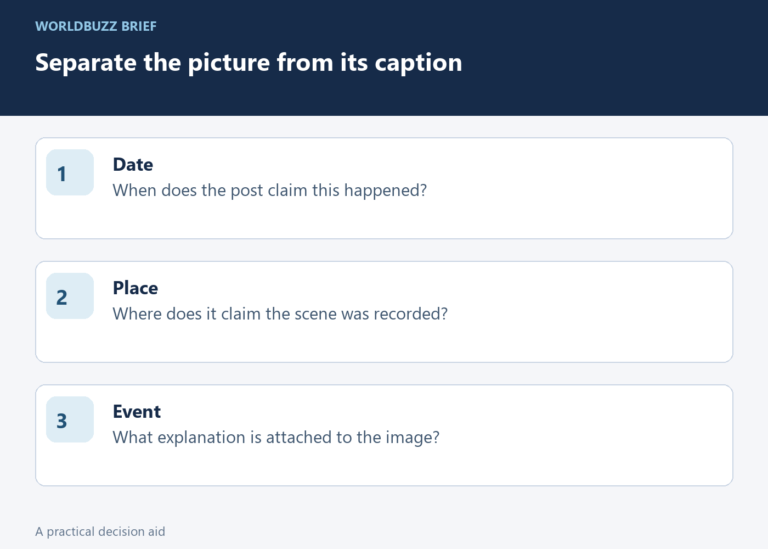Click 'A practical decision aid' footer text
Viewport: 768px width, 549px height.
[x=100, y=531]
